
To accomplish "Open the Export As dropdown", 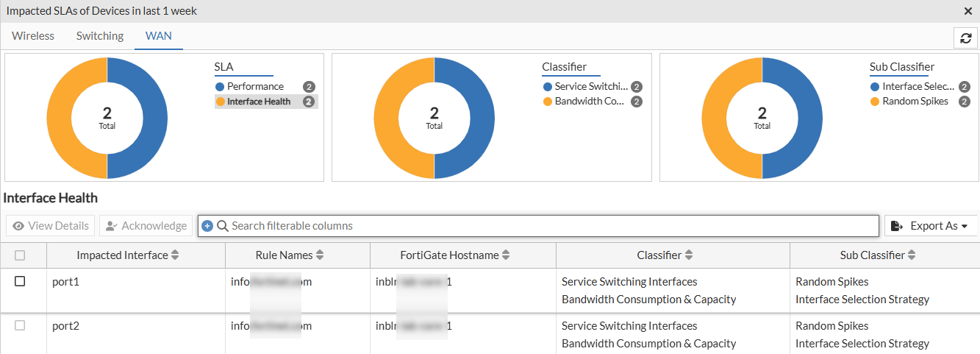I will [931, 226].
